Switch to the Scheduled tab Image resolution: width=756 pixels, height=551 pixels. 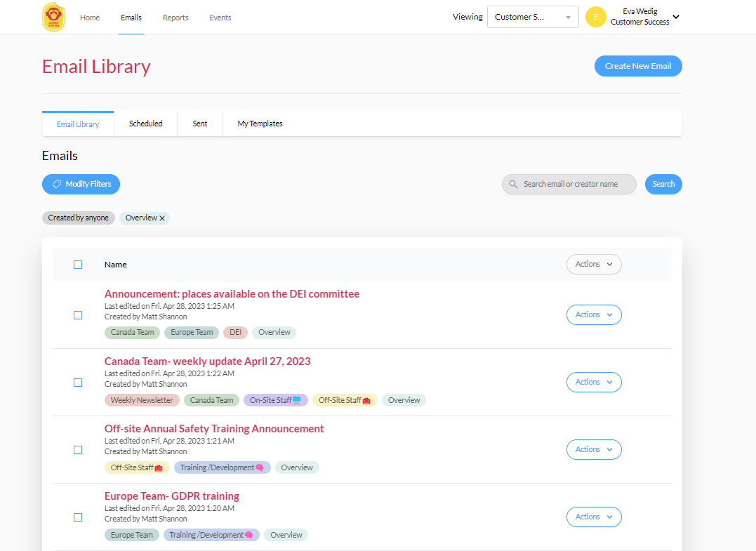(145, 124)
